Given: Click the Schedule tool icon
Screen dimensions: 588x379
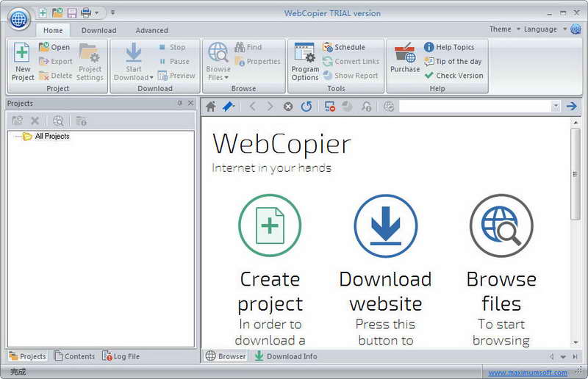Looking at the screenshot, I should [x=328, y=47].
